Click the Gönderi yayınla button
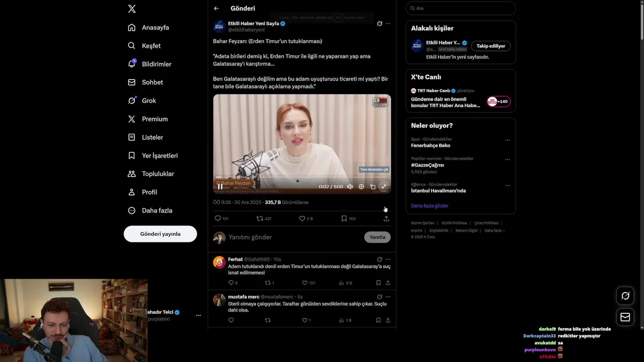The height and width of the screenshot is (362, 644). point(160,234)
